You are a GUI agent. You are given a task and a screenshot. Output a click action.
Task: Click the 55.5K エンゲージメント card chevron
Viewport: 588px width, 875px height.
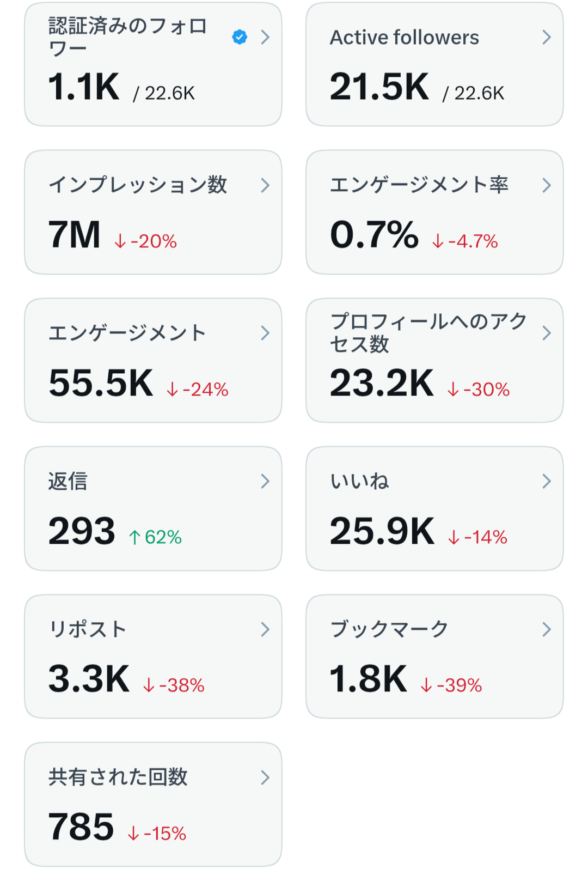pyautogui.click(x=265, y=333)
